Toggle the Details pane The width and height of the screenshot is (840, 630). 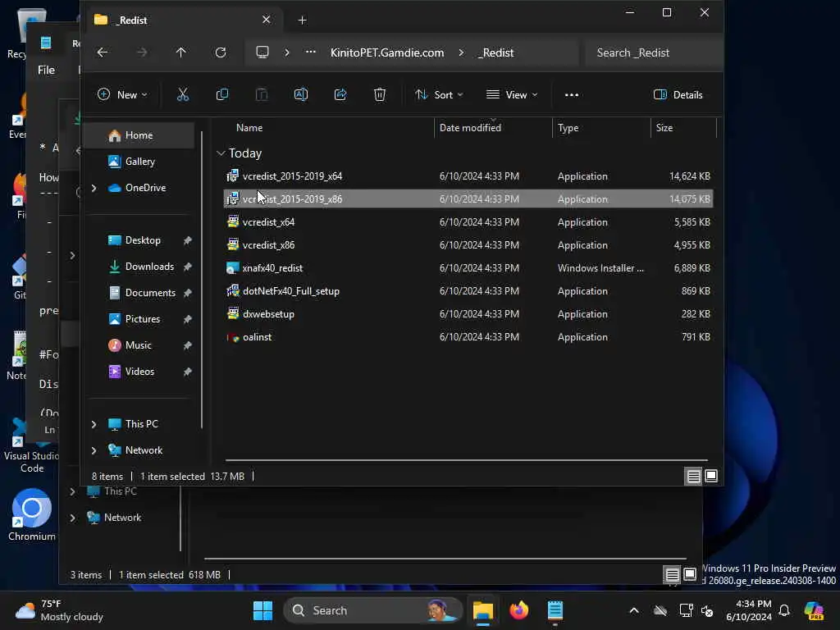pyautogui.click(x=678, y=95)
